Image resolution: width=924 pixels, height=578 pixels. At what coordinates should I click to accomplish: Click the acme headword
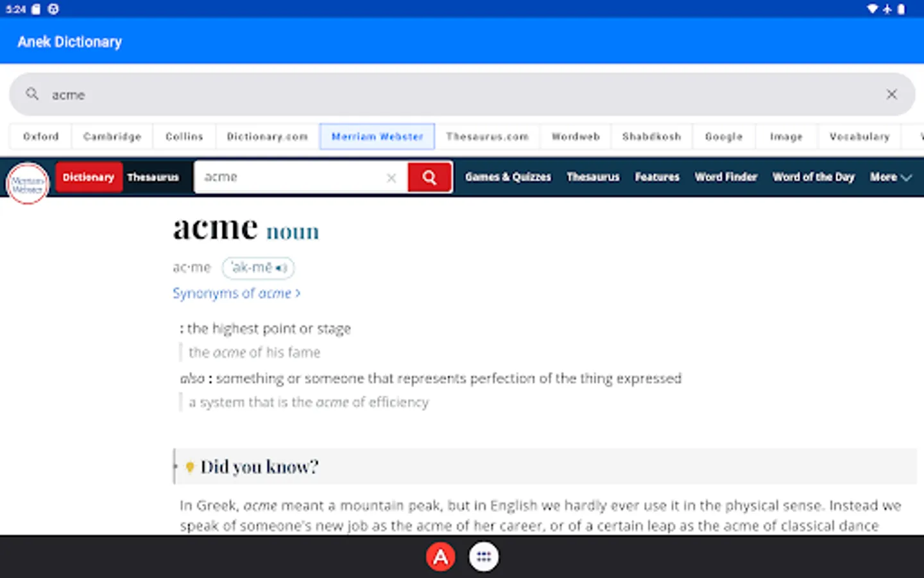coord(215,228)
